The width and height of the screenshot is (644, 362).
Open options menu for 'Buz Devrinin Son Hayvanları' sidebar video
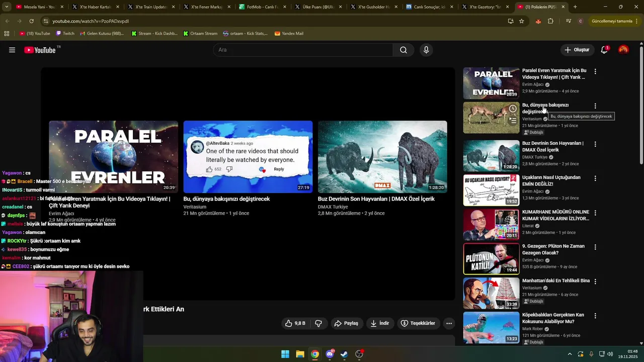click(x=595, y=144)
